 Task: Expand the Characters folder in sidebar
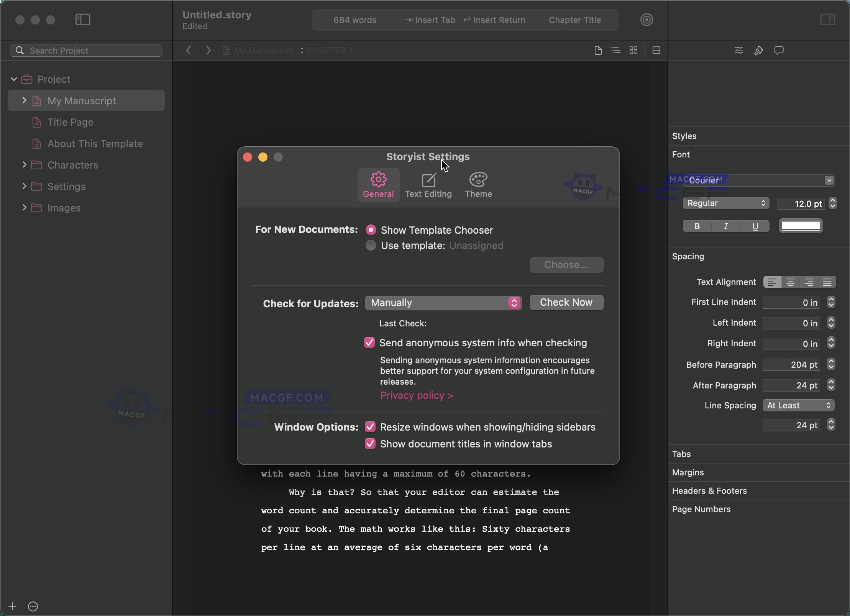point(24,165)
